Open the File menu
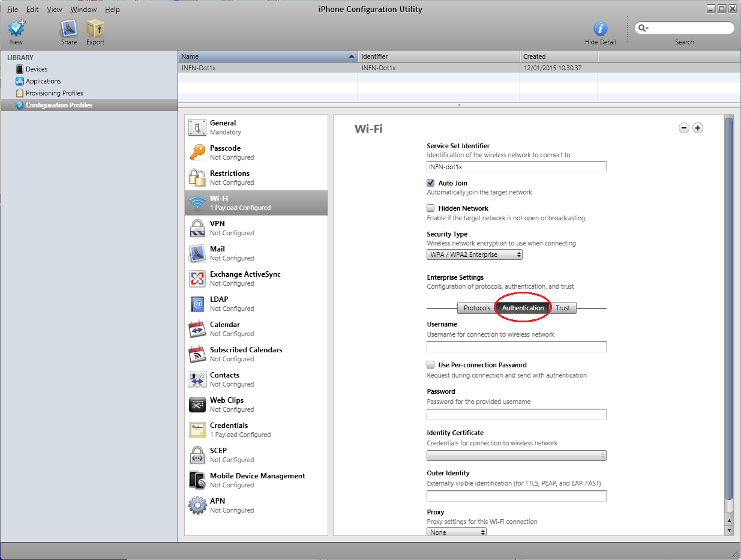The height and width of the screenshot is (560, 741). [13, 10]
